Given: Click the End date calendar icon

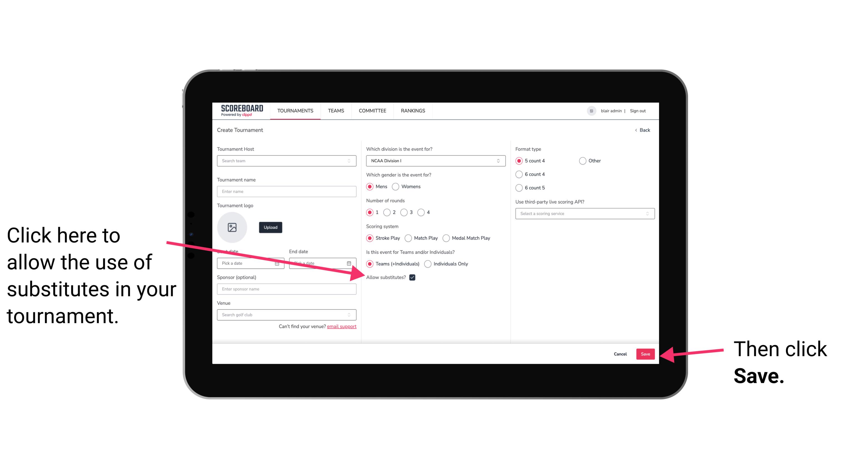Looking at the screenshot, I should click(x=351, y=263).
